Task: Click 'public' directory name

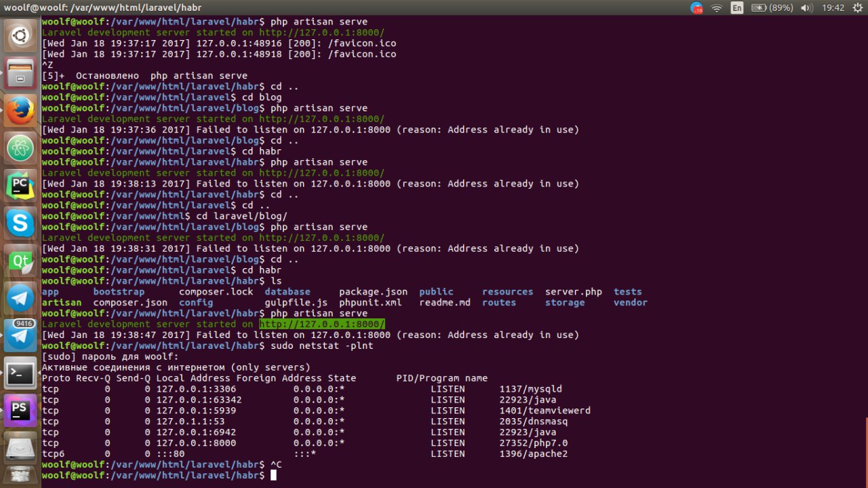Action: (436, 291)
